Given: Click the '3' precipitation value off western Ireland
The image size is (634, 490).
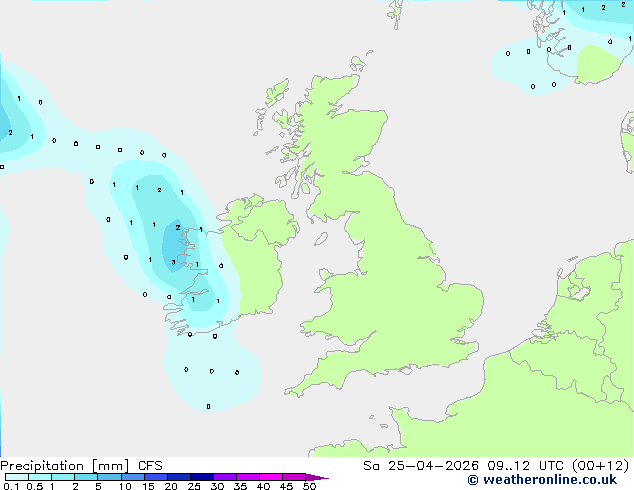Looking at the screenshot, I should click(173, 262).
